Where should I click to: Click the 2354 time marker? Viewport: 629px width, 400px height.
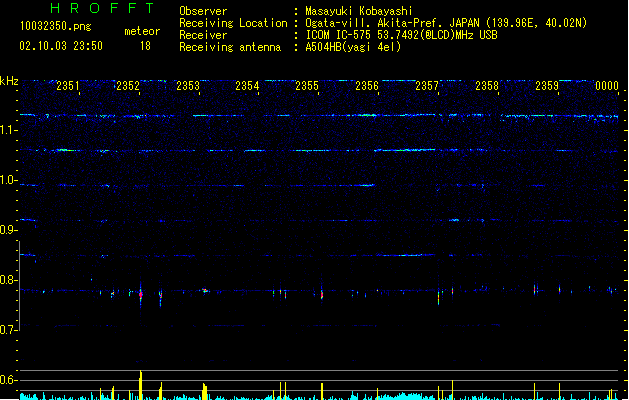pos(247,86)
